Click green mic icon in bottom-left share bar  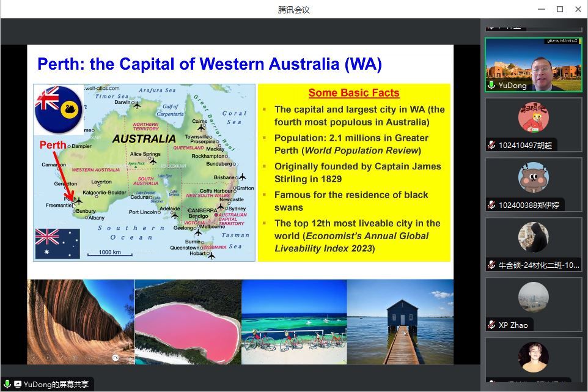click(7, 384)
